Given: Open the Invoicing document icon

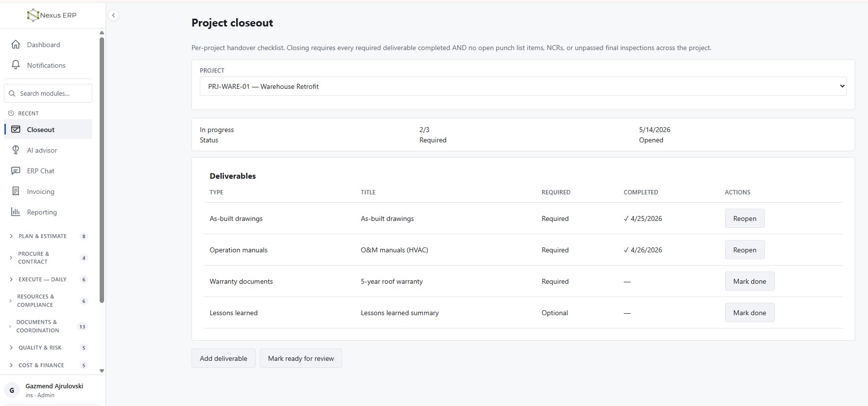Looking at the screenshot, I should click(x=16, y=191).
